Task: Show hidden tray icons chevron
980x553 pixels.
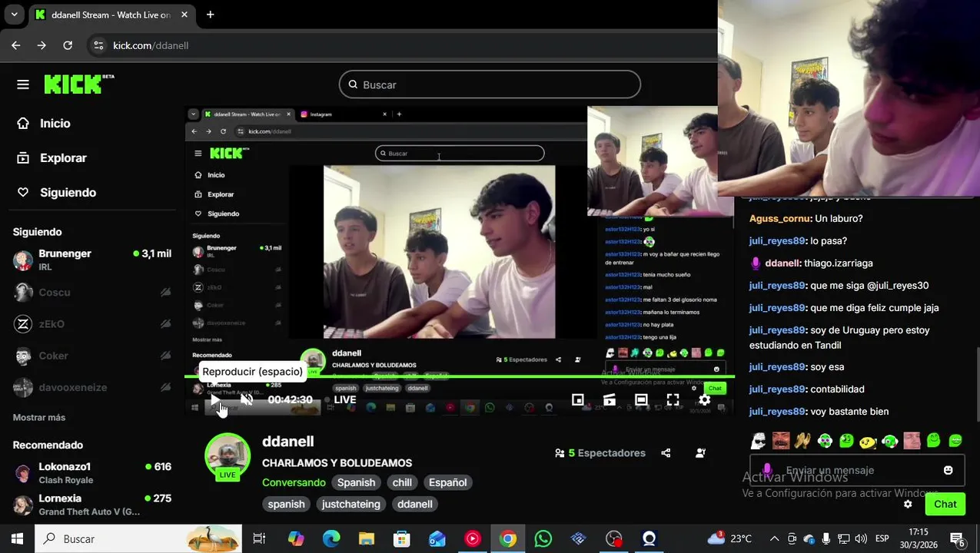Action: 775,539
